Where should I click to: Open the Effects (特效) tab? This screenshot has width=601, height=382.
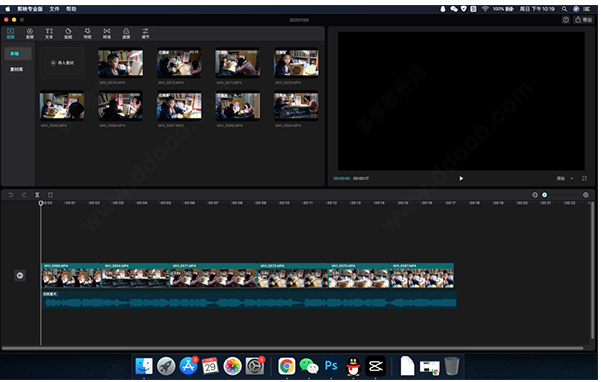87,33
